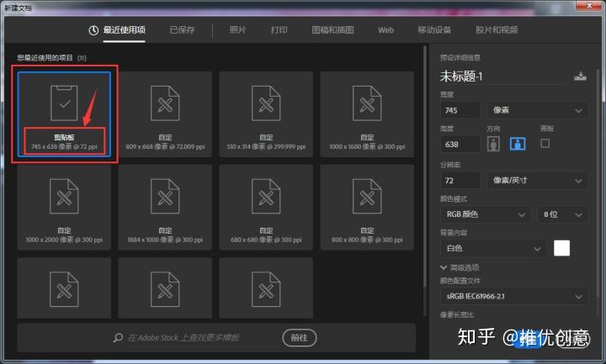This screenshot has height=364, width=606.
Task: Click the height field showing 638
Action: 460,145
